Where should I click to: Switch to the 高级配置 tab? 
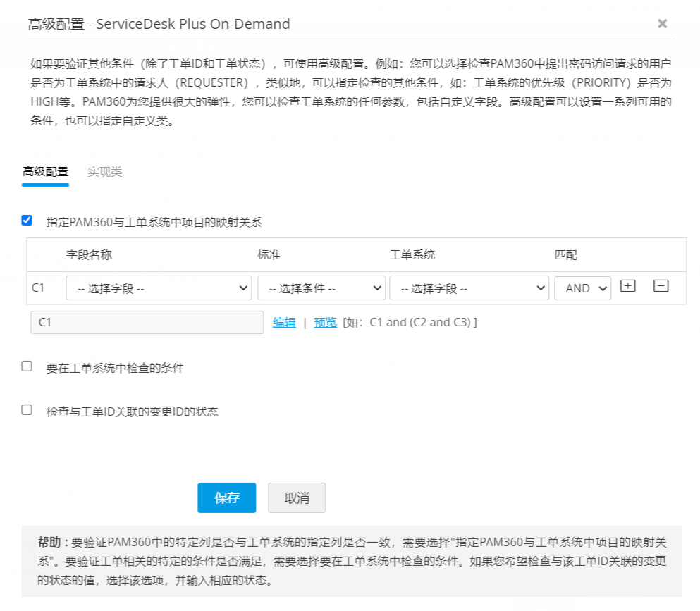pos(46,172)
